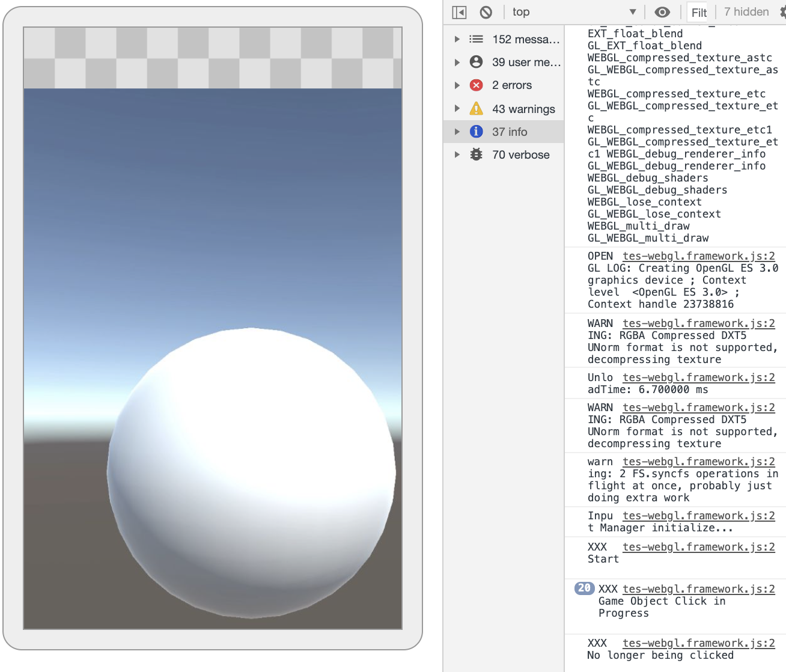This screenshot has height=672, width=786.
Task: Click the 20 repeat-count badge
Action: coord(583,588)
